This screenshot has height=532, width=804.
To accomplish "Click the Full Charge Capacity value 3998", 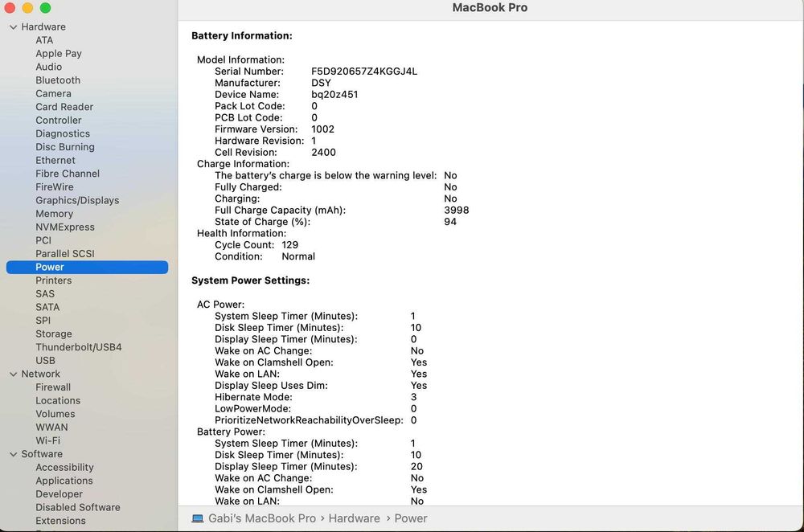I will (x=457, y=210).
